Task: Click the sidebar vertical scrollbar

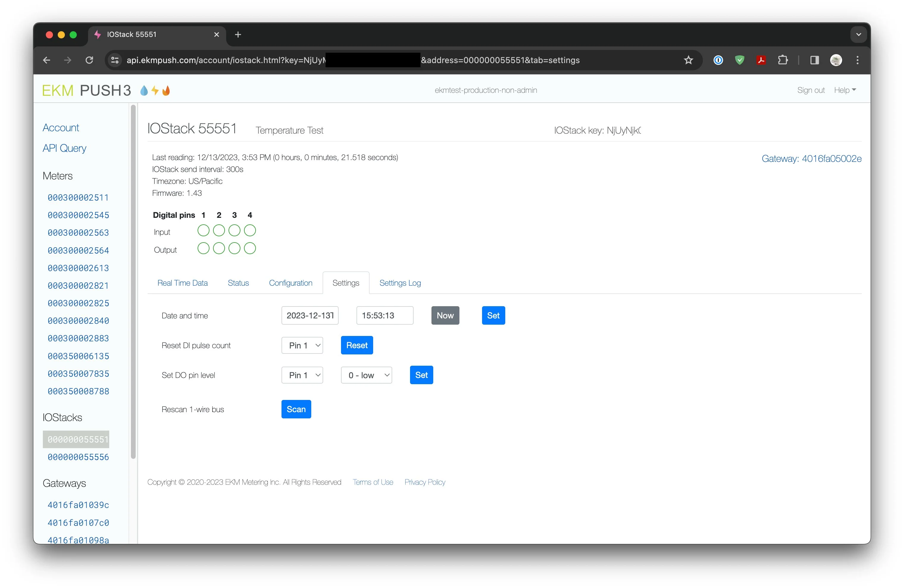Action: coord(133,281)
